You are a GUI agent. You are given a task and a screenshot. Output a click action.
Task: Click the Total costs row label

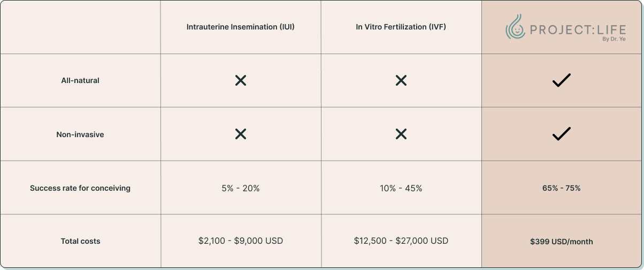(x=80, y=242)
